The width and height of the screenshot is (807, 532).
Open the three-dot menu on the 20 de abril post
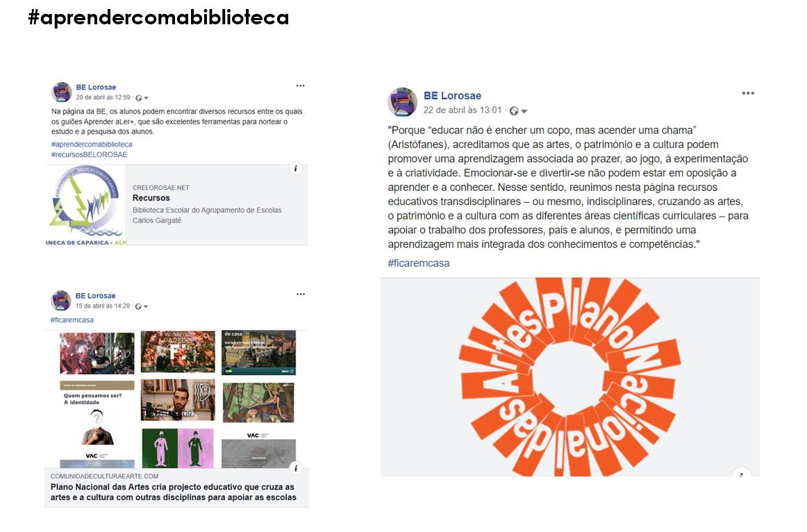pos(300,86)
